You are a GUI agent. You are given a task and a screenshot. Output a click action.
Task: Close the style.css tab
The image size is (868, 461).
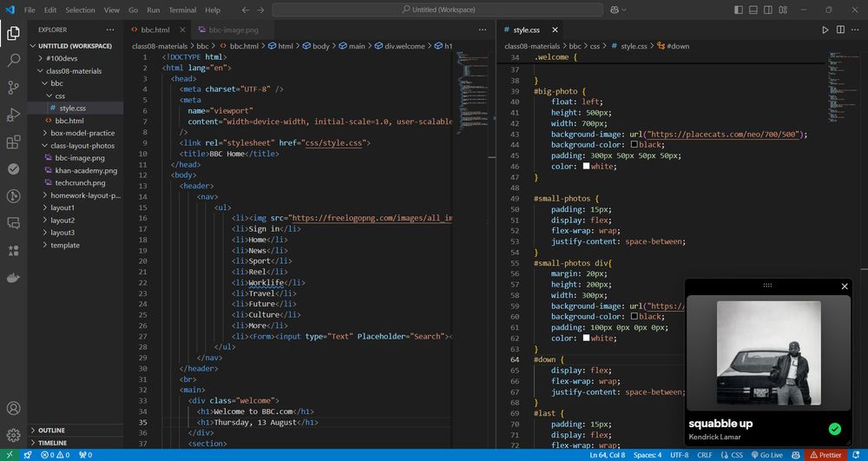tap(555, 30)
